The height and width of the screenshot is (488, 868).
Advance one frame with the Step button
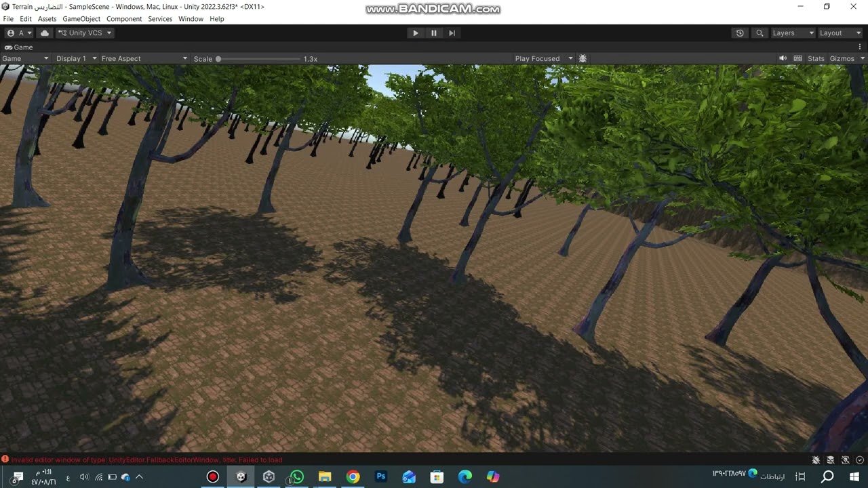click(x=452, y=33)
